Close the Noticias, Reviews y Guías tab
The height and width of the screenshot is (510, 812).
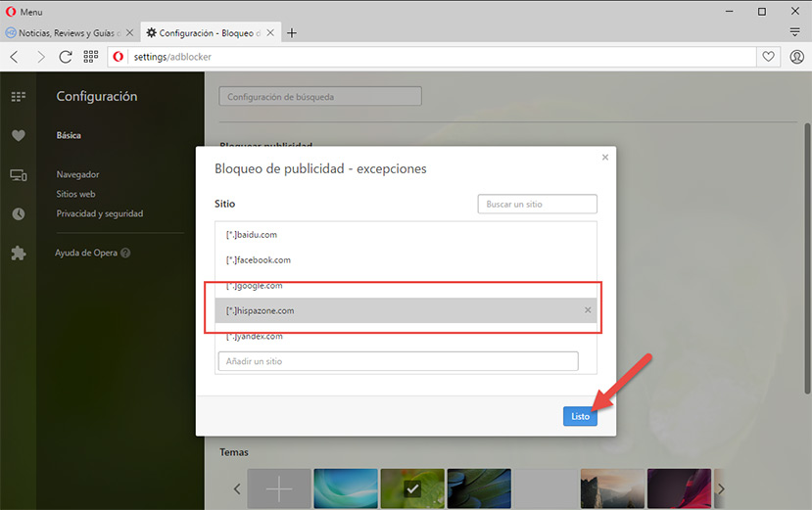coord(130,32)
